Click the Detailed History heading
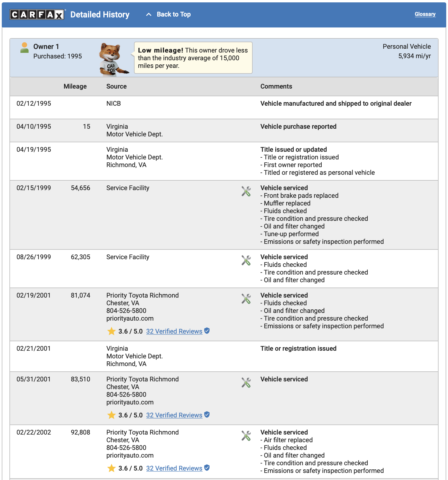 coord(100,14)
